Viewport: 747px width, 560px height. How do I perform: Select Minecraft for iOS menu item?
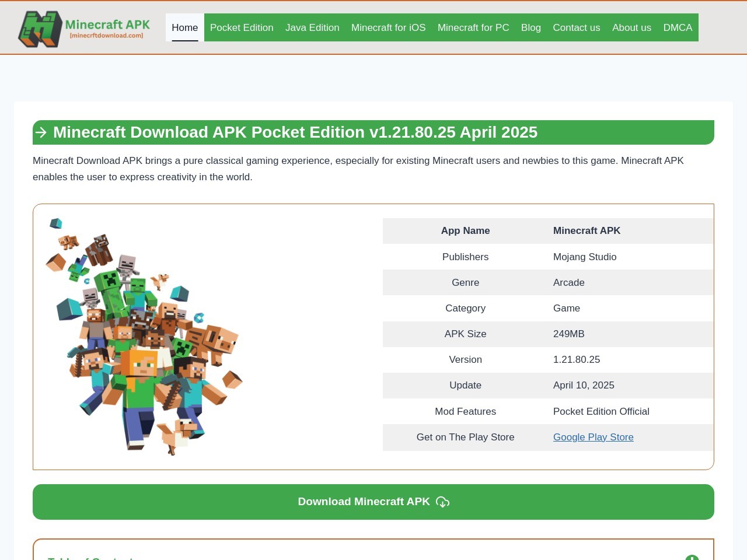coord(389,27)
